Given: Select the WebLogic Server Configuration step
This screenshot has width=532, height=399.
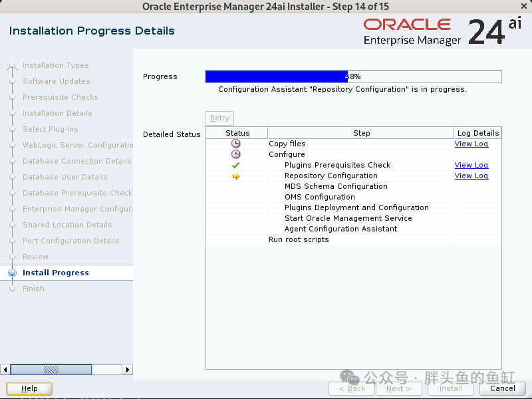Looking at the screenshot, I should click(x=78, y=145).
